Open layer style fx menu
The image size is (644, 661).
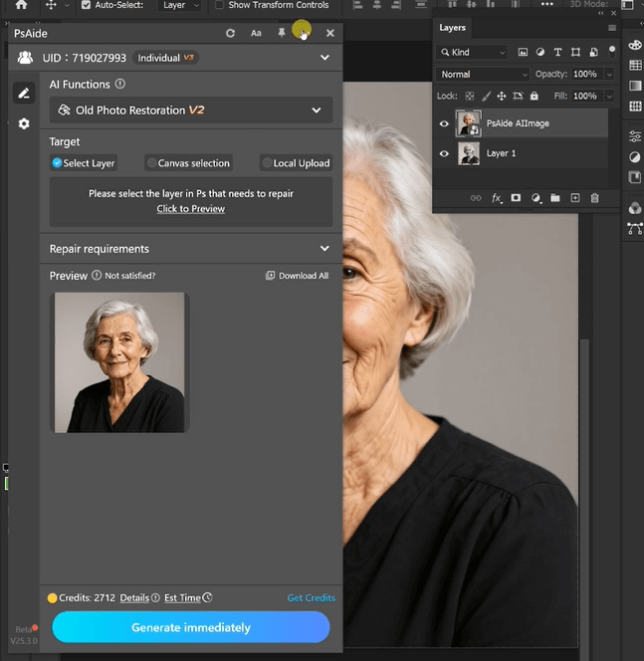[x=497, y=198]
